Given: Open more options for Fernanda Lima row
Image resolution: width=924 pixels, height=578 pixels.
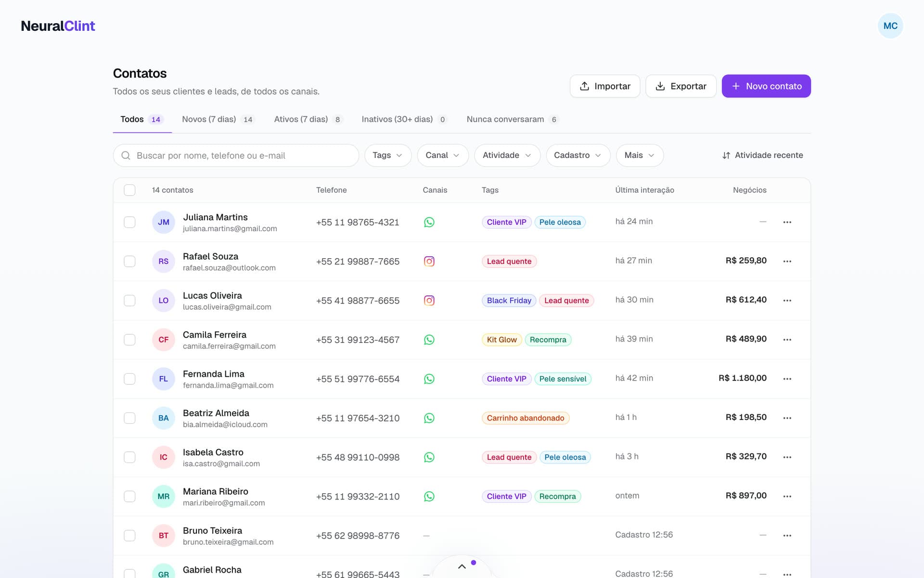Looking at the screenshot, I should click(x=787, y=379).
